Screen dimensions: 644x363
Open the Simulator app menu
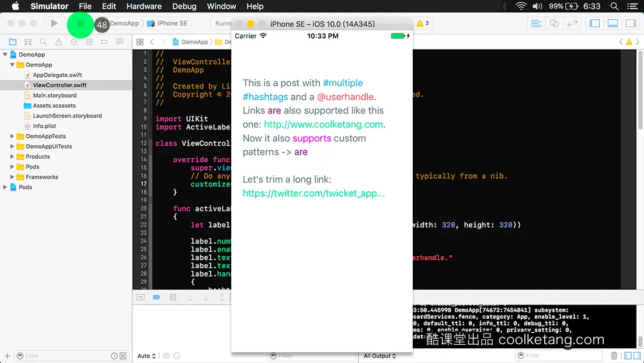coord(49,6)
